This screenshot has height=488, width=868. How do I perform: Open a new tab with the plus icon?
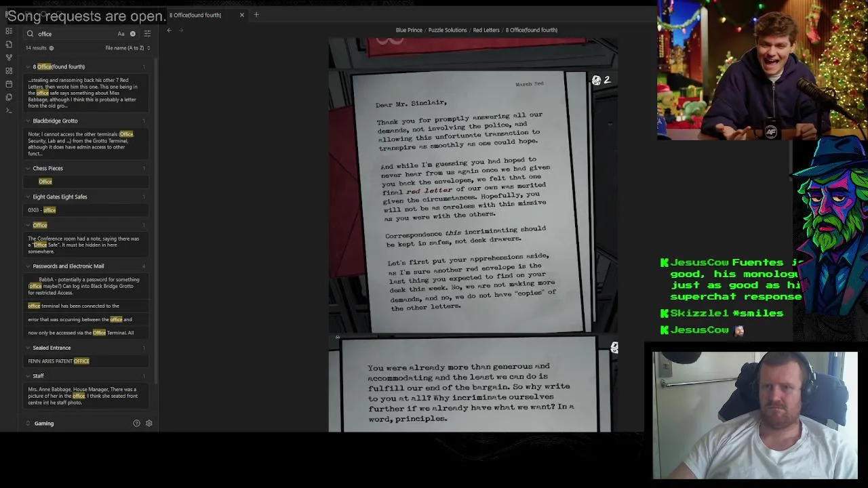[x=256, y=15]
